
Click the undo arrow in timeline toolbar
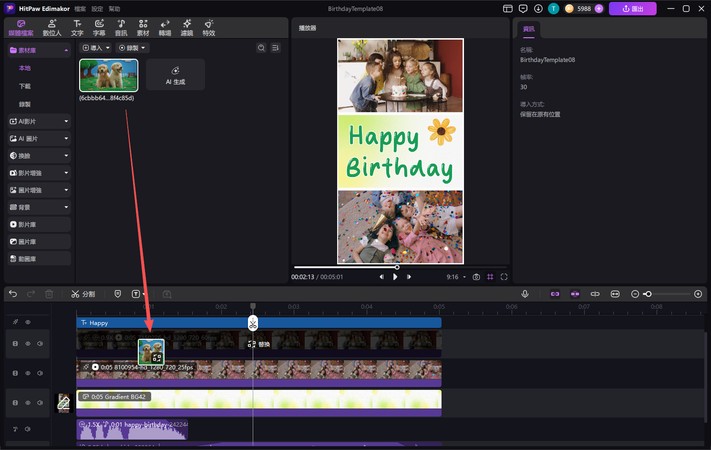pyautogui.click(x=13, y=294)
